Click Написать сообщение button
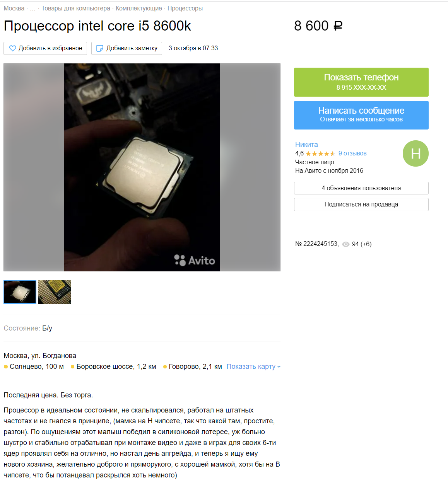Screen dimensions: 448x484 (361, 115)
